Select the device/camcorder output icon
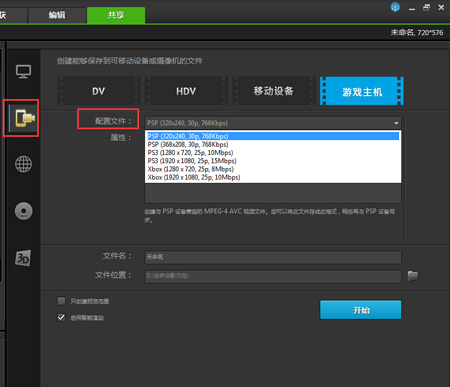 [x=25, y=118]
